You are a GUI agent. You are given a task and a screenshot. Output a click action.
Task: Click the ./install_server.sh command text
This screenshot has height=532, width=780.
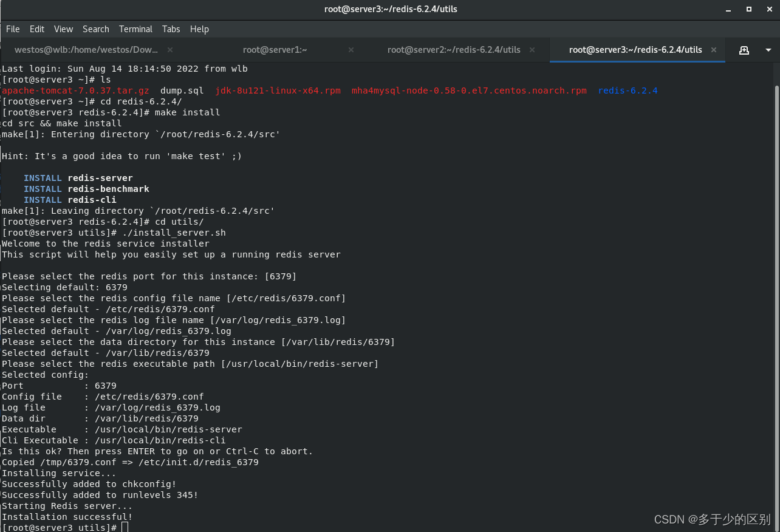[174, 233]
